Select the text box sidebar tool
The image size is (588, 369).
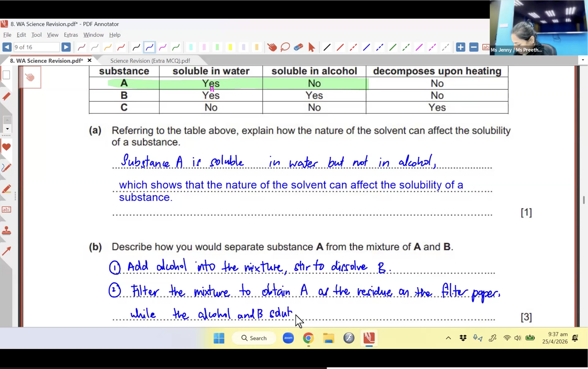pos(6,210)
